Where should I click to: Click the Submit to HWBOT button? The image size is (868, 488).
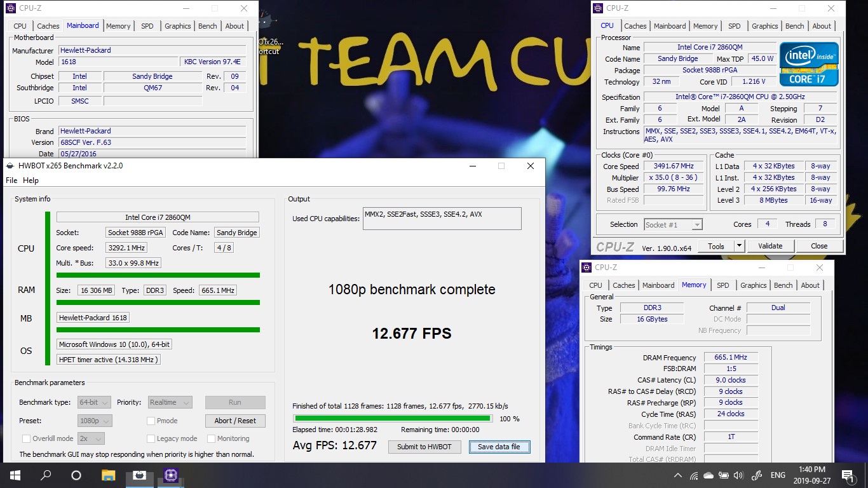(424, 447)
